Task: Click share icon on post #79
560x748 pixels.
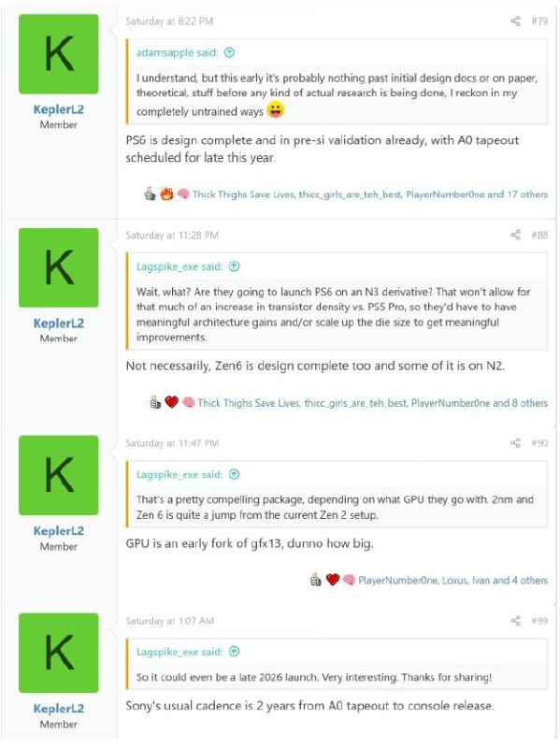Action: tap(515, 21)
